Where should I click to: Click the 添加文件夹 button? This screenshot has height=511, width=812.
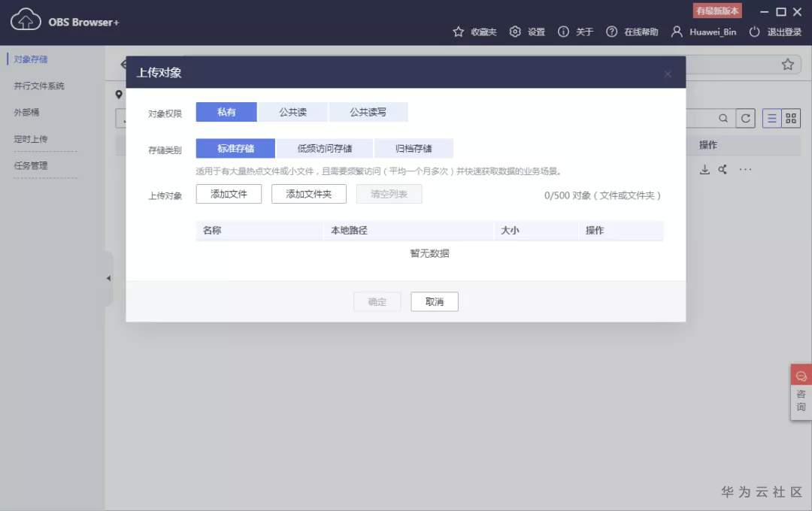[x=309, y=194]
